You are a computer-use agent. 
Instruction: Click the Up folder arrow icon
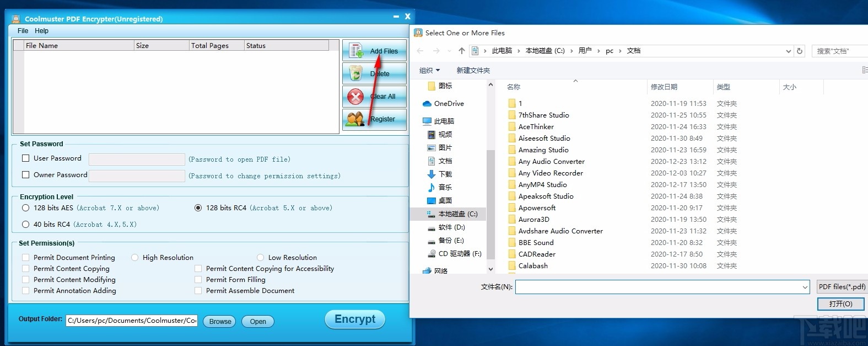click(462, 51)
